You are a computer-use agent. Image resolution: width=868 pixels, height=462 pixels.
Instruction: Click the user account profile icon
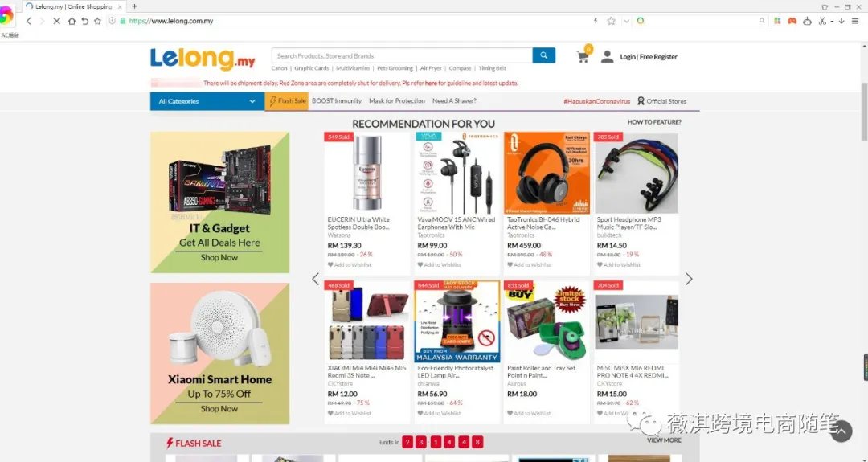pos(608,56)
